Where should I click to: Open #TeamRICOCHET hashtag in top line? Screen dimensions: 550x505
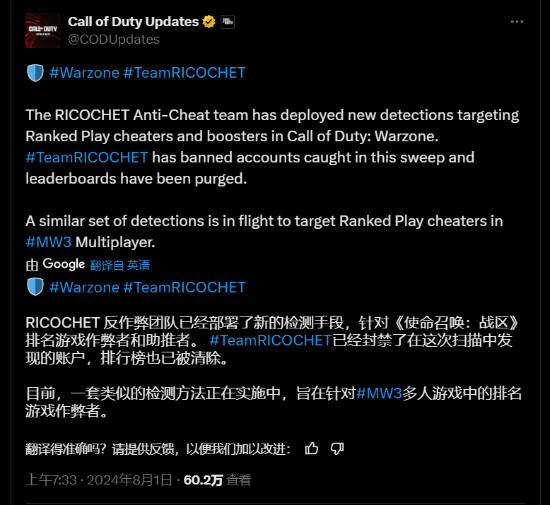tap(185, 73)
